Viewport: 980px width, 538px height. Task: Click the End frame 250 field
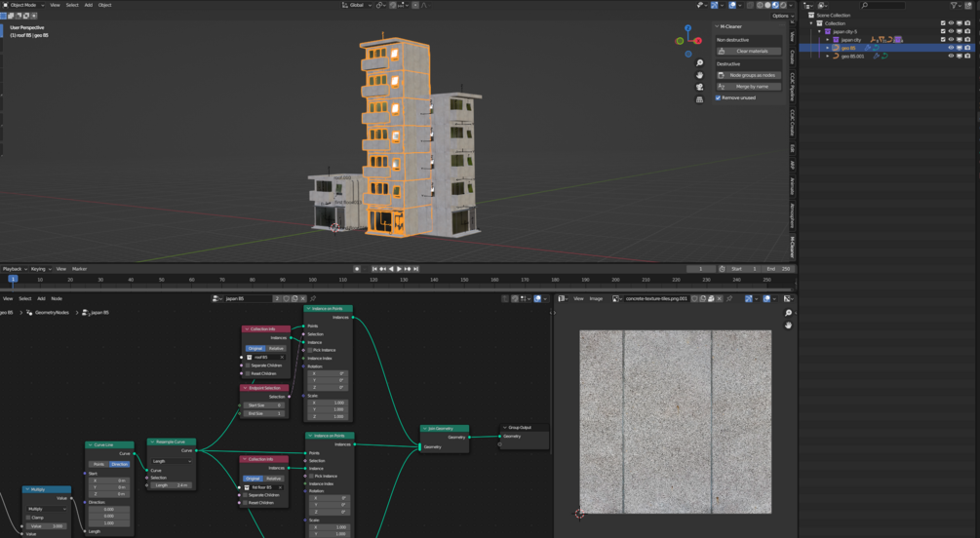point(780,269)
